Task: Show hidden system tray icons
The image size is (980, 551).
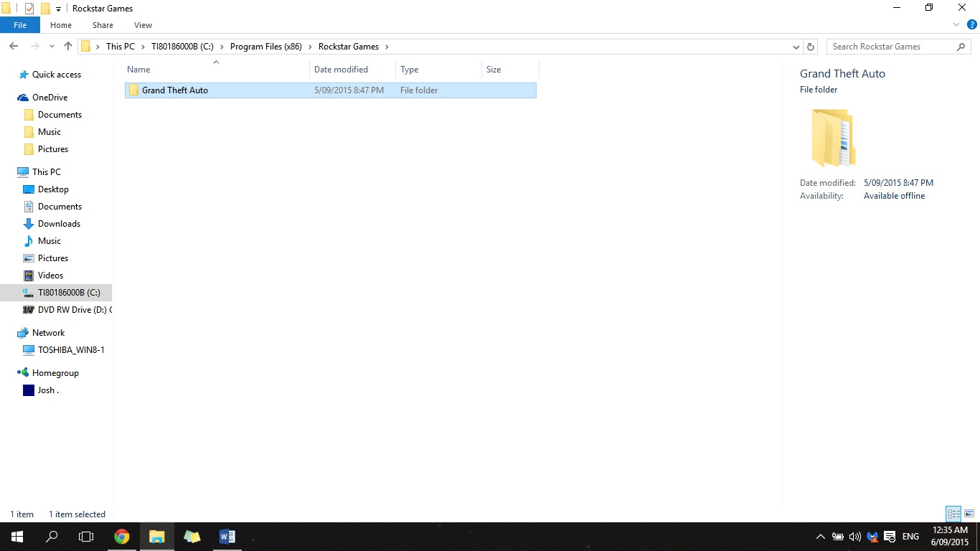Action: coord(821,537)
